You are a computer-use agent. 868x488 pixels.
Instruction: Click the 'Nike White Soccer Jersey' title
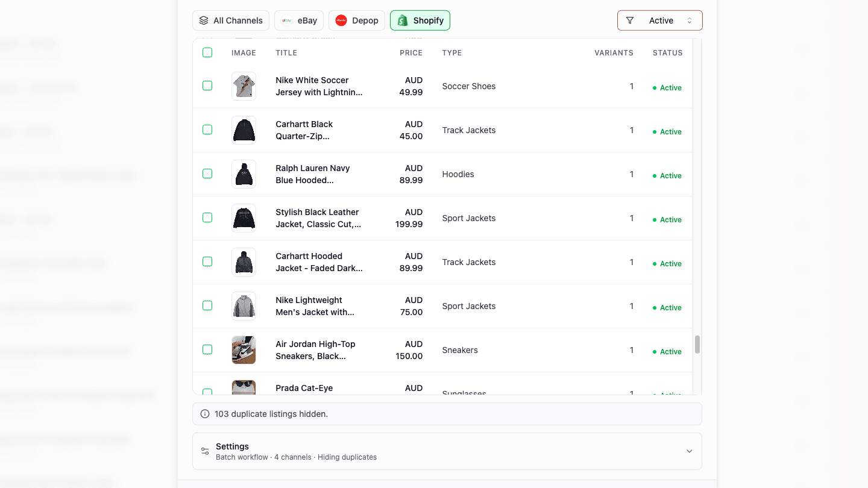click(319, 86)
